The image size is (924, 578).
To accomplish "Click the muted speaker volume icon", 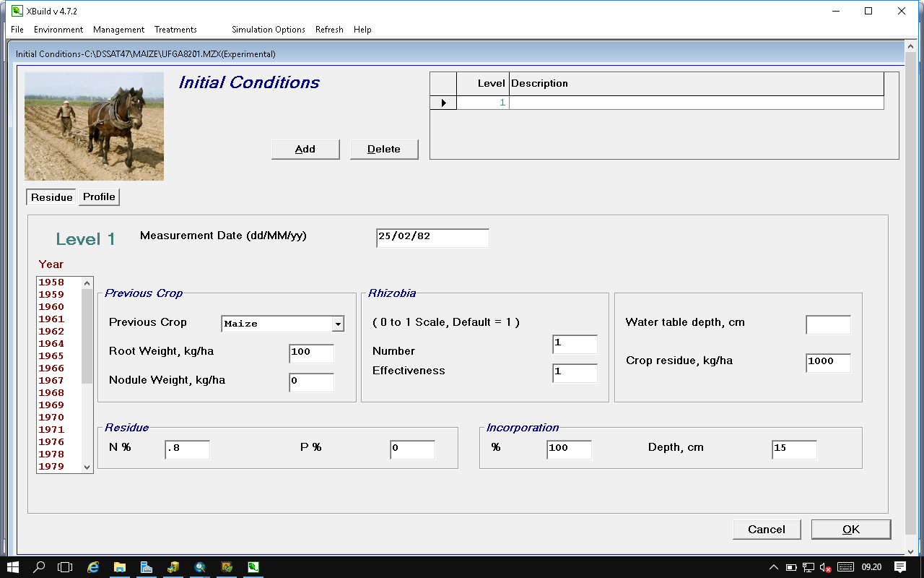I will (x=825, y=567).
